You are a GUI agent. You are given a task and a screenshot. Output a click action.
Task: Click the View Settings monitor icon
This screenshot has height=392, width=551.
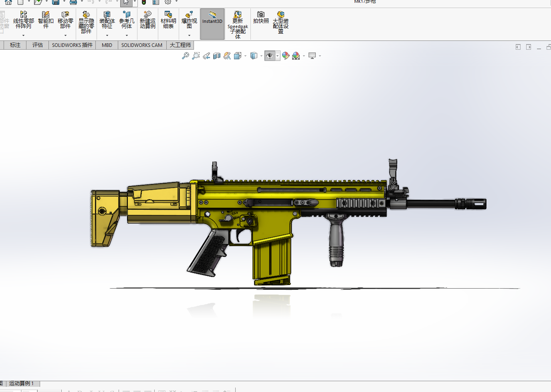pos(312,56)
